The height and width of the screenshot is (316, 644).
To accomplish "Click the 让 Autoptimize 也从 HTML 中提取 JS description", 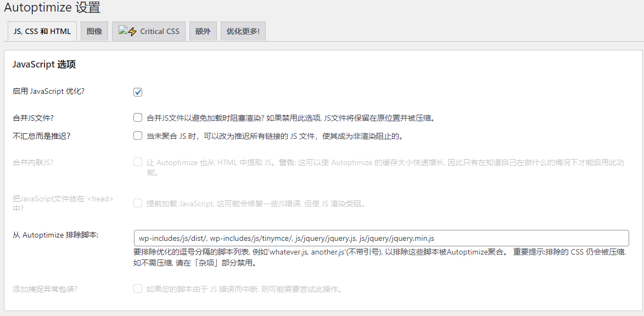I will point(385,167).
